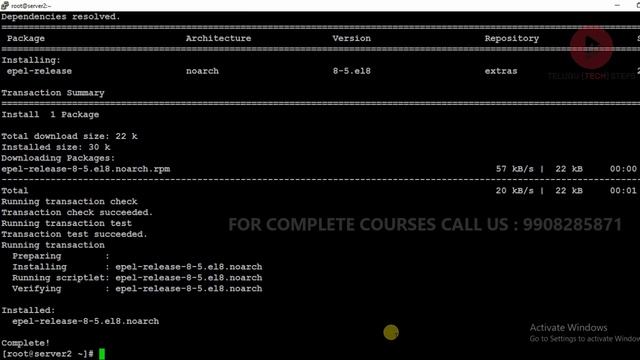
Task: Minimize the PuTTY terminal window
Action: coord(617,5)
